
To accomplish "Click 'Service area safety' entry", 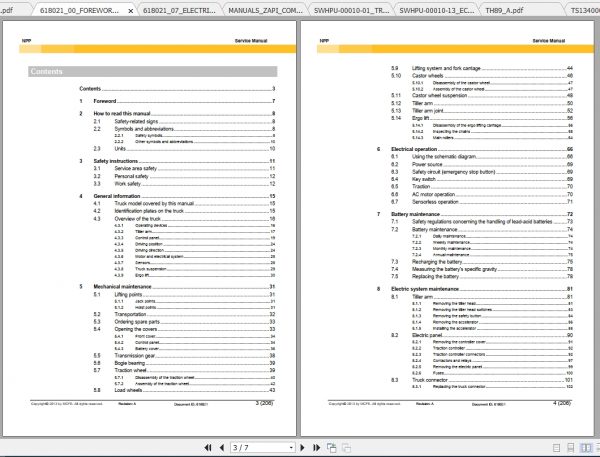I will click(184, 168).
